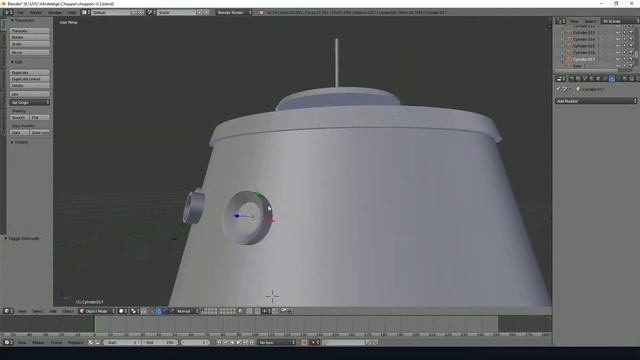640x360 pixels.
Task: Click the outliner editor type icon
Action: click(x=560, y=21)
